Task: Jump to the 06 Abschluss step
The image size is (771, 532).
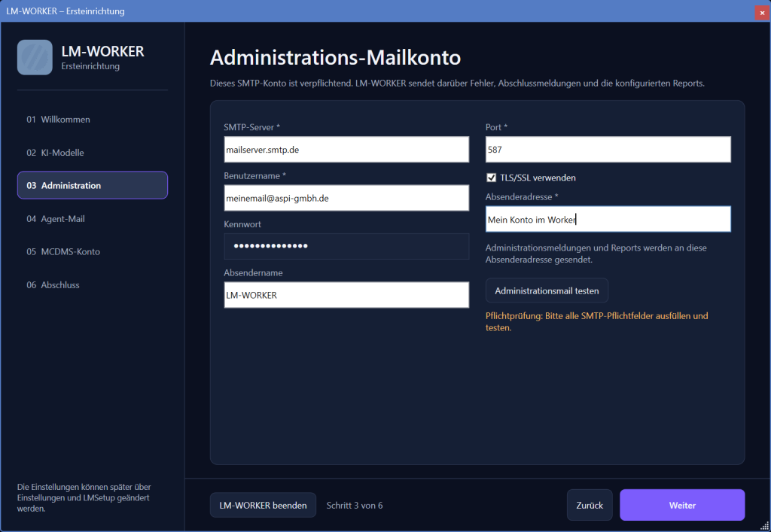Action: point(93,285)
